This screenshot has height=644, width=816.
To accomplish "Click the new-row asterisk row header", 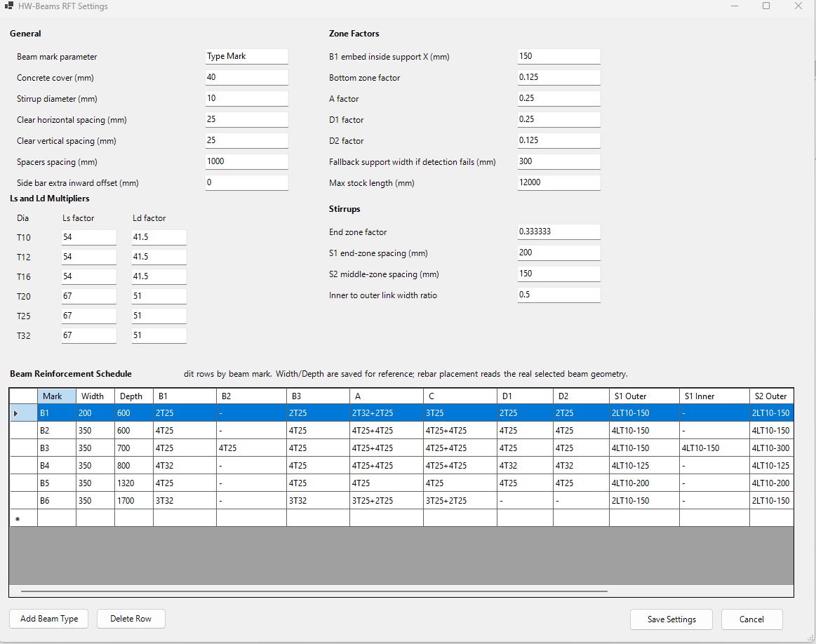I will [x=23, y=518].
